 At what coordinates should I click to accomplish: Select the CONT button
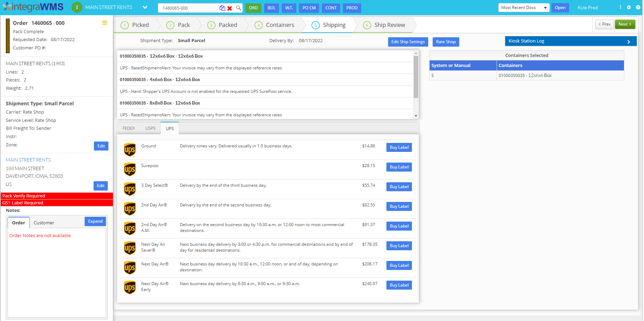(x=331, y=8)
